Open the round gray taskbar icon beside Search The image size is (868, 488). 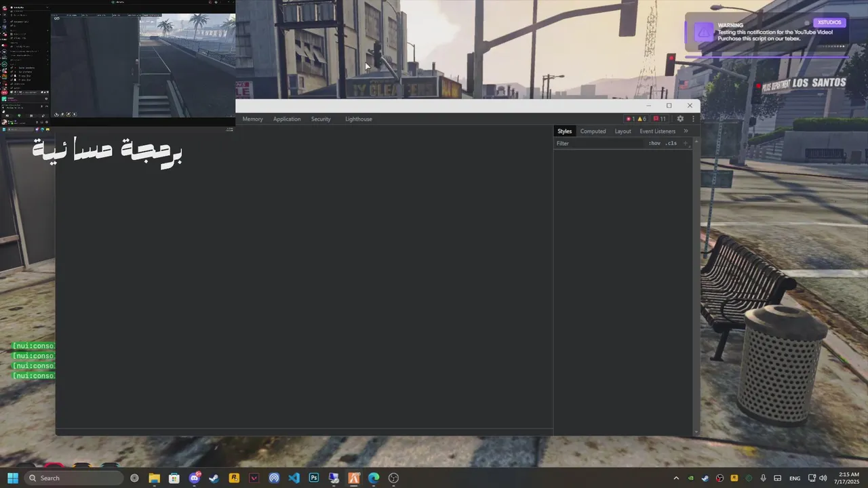click(134, 478)
